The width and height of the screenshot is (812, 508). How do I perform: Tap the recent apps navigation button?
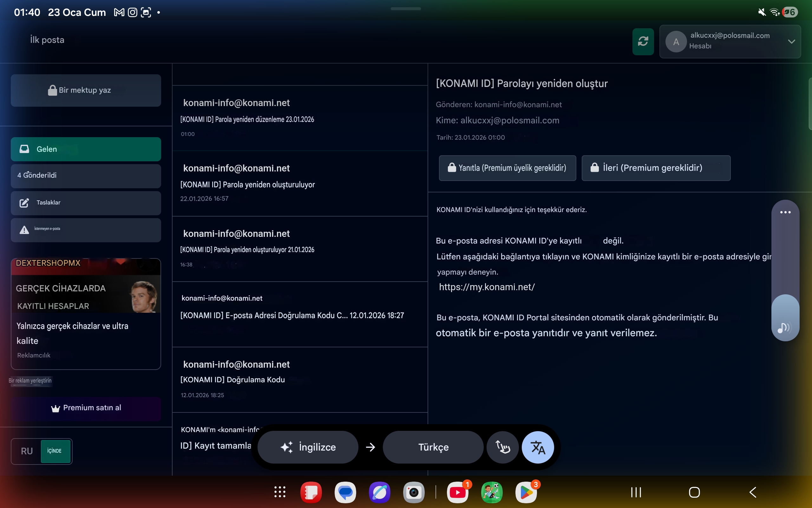click(x=636, y=492)
